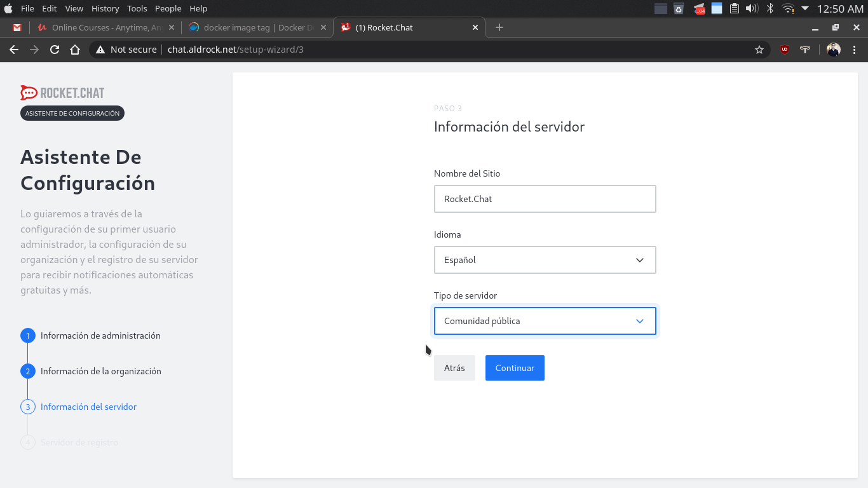
Task: Click the Atrás button
Action: [x=454, y=368]
